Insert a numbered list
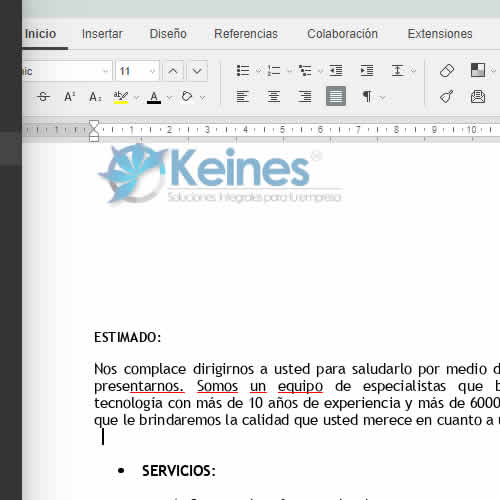 coord(274,71)
